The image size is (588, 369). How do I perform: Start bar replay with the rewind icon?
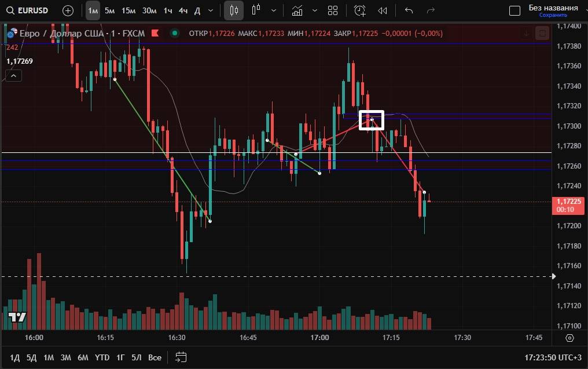pyautogui.click(x=382, y=10)
